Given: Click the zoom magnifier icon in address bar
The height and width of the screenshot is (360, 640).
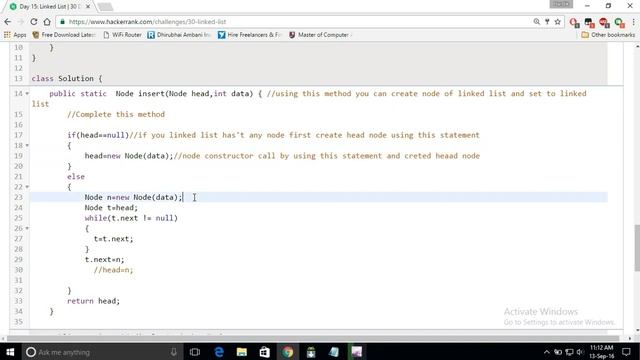Looking at the screenshot, I should [536, 22].
